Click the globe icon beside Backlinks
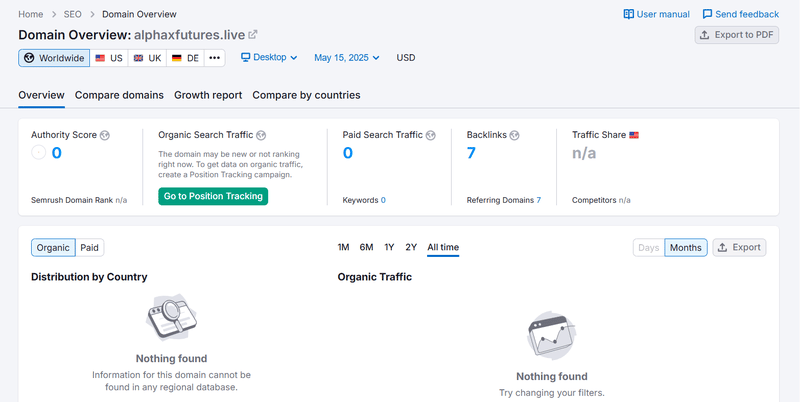 [x=514, y=135]
